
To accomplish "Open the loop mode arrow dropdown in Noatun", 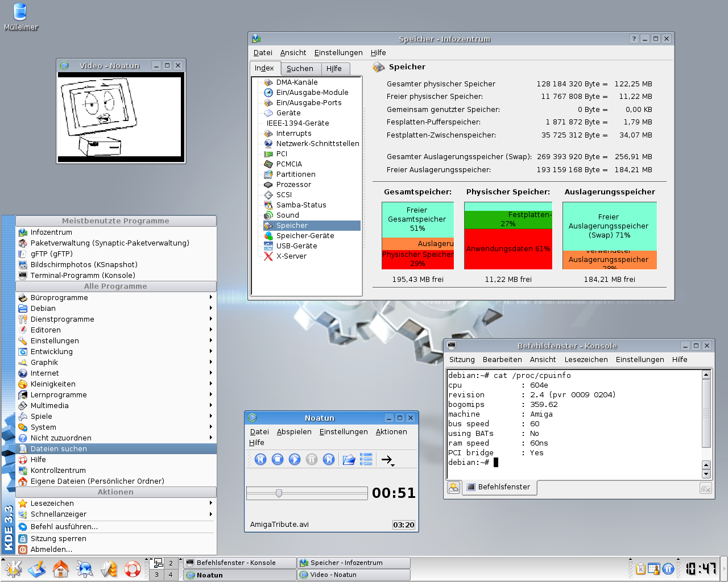I will click(x=388, y=460).
